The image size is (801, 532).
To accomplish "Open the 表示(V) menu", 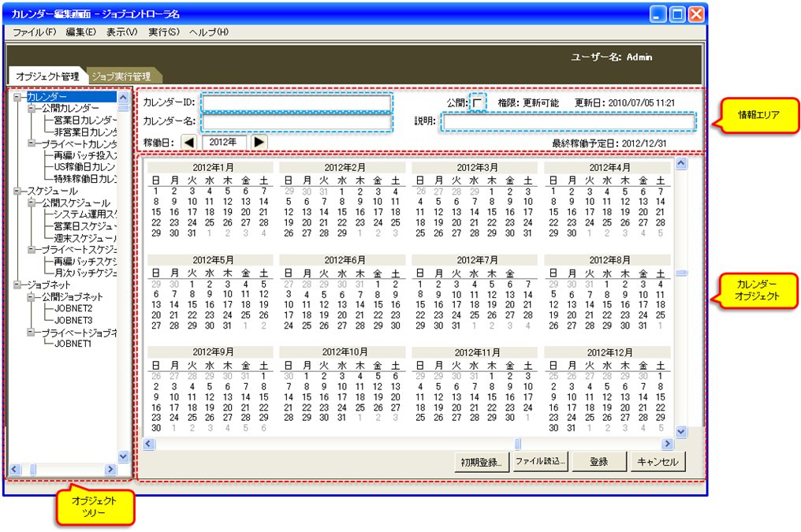I will click(x=121, y=32).
